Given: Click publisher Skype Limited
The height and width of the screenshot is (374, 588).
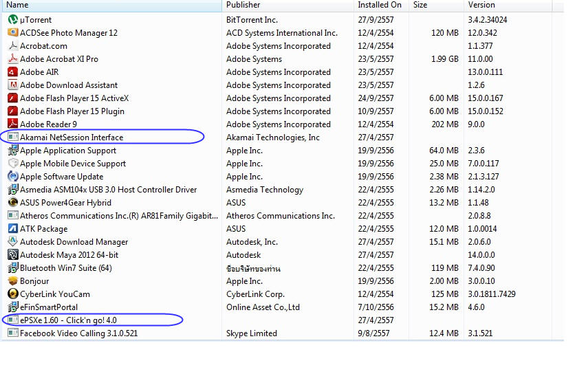Looking at the screenshot, I should point(251,333).
